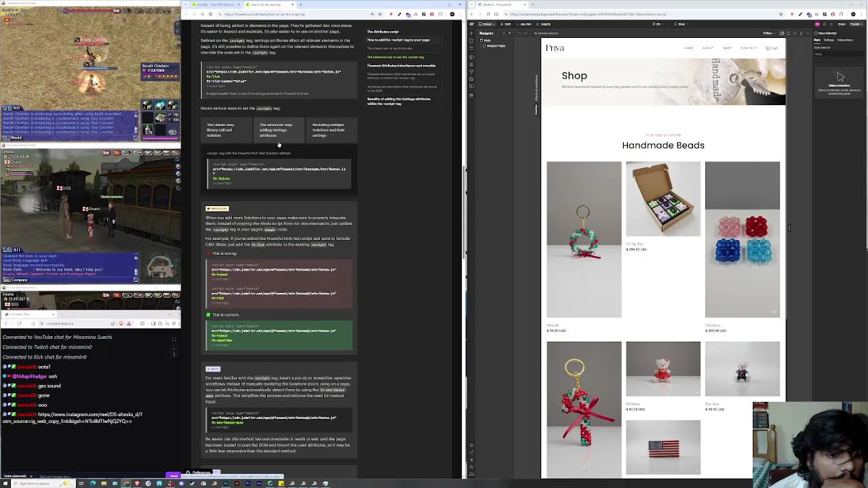The width and height of the screenshot is (868, 488).
Task: Switch to the Style tab in Webflow
Action: [817, 40]
